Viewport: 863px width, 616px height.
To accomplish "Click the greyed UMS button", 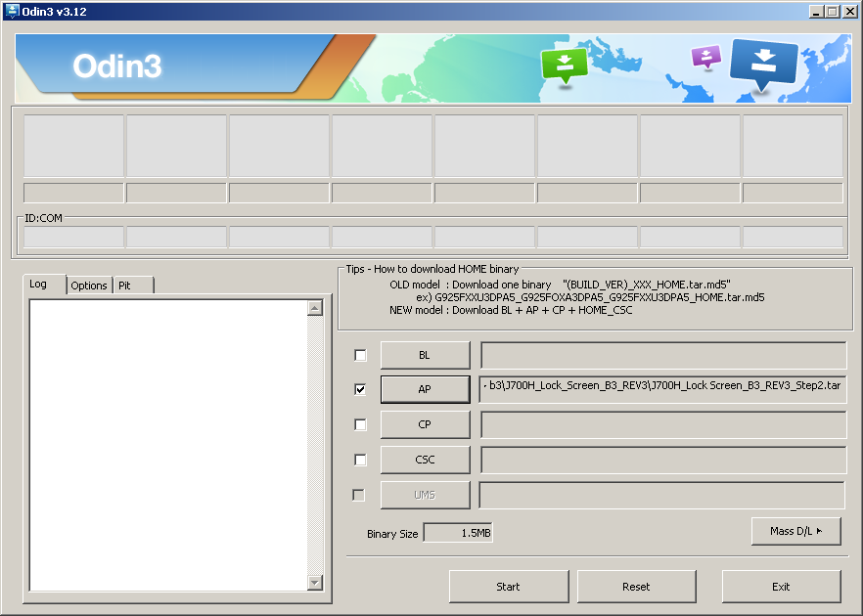I will pyautogui.click(x=425, y=495).
